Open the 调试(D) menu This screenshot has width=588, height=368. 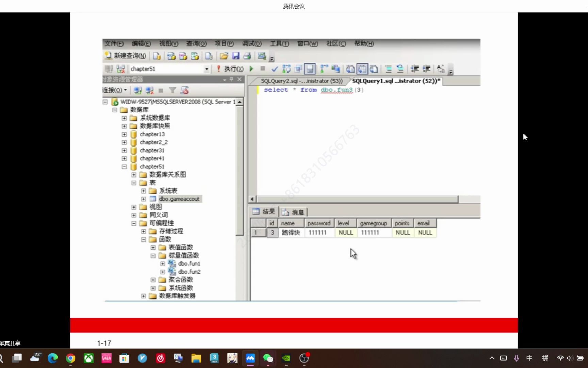[252, 44]
